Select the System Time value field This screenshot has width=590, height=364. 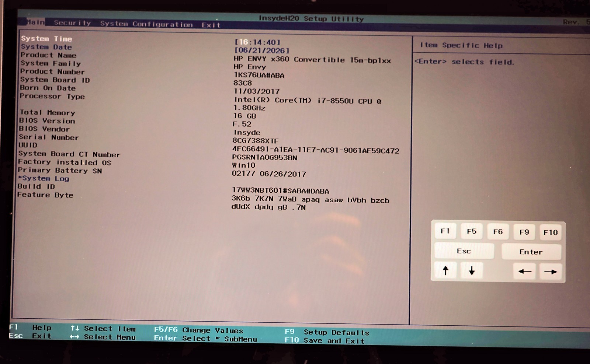point(257,42)
